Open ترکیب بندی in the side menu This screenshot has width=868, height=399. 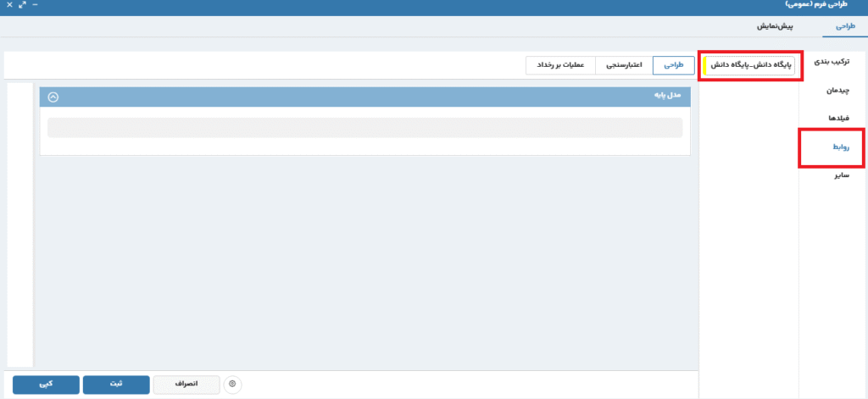point(831,63)
